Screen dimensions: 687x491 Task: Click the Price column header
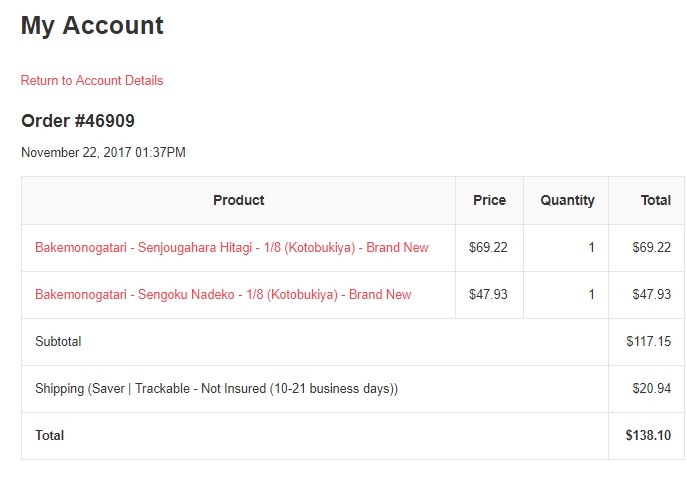pyautogui.click(x=489, y=201)
